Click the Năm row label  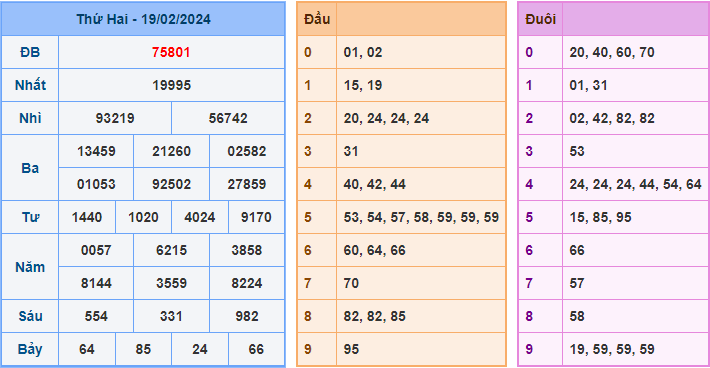coord(30,267)
